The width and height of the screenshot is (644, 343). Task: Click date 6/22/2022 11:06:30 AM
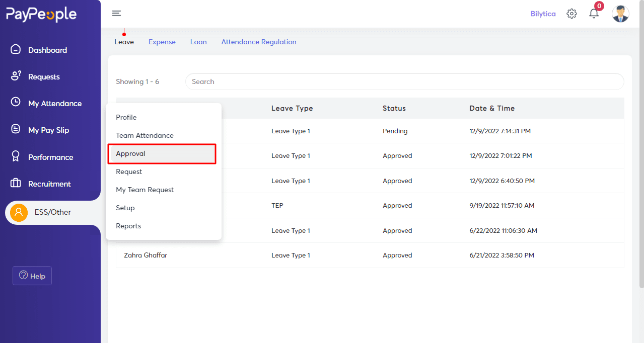pos(504,230)
